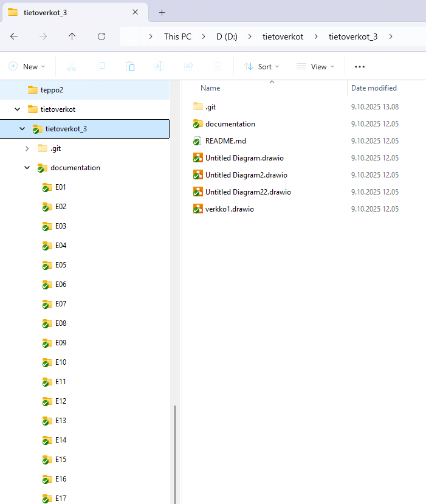The height and width of the screenshot is (504, 426).
Task: Click the tietoverkot breadcrumb in address bar
Action: pyautogui.click(x=283, y=36)
